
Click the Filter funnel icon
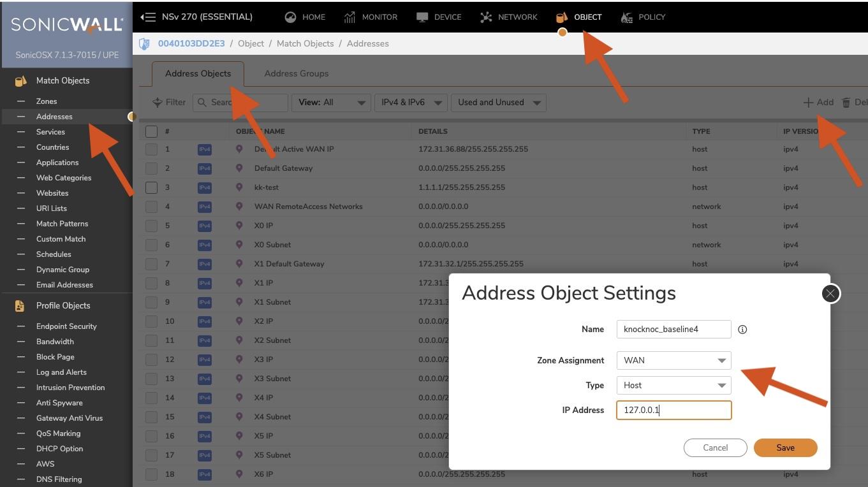158,103
